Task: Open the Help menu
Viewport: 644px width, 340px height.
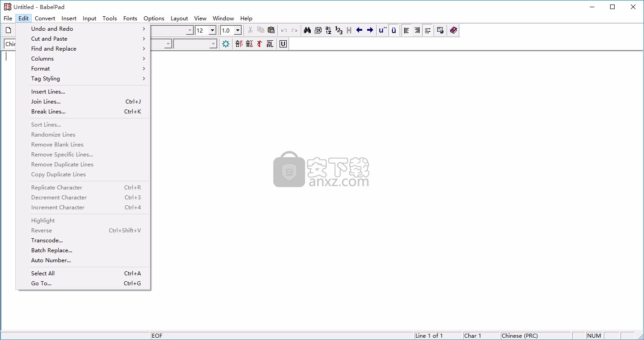Action: coord(246,19)
